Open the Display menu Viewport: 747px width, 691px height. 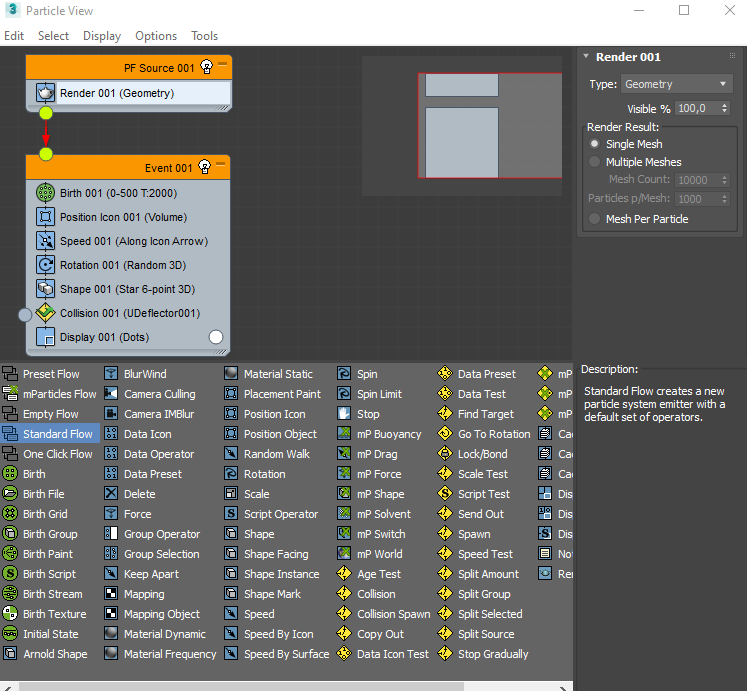pyautogui.click(x=102, y=36)
